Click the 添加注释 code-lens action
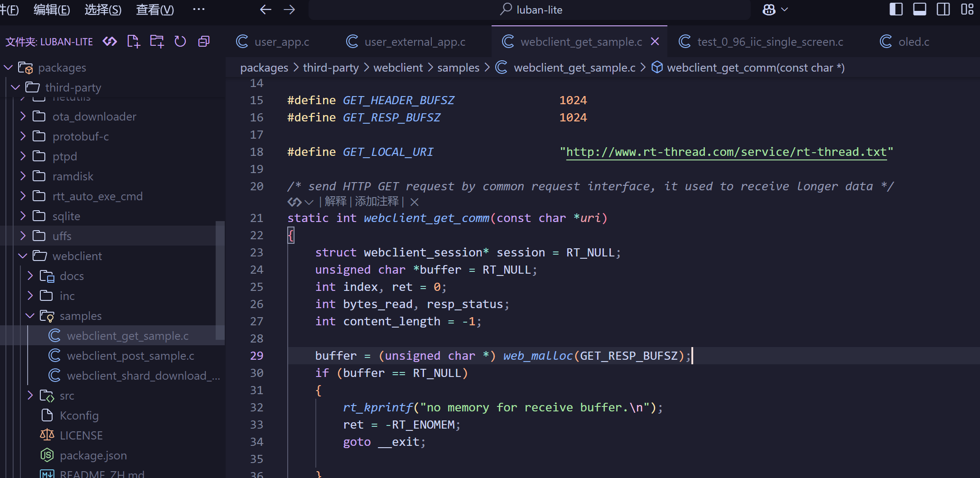Image resolution: width=980 pixels, height=478 pixels. (377, 202)
